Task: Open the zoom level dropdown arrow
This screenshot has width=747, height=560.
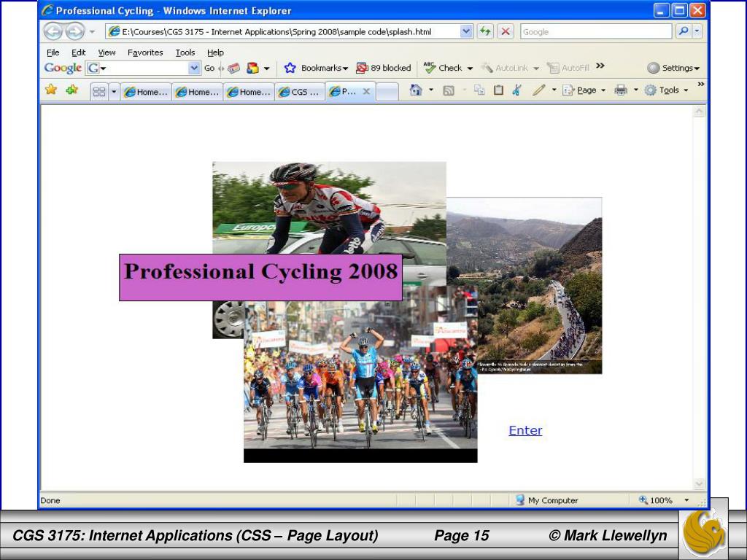Action: (x=686, y=500)
